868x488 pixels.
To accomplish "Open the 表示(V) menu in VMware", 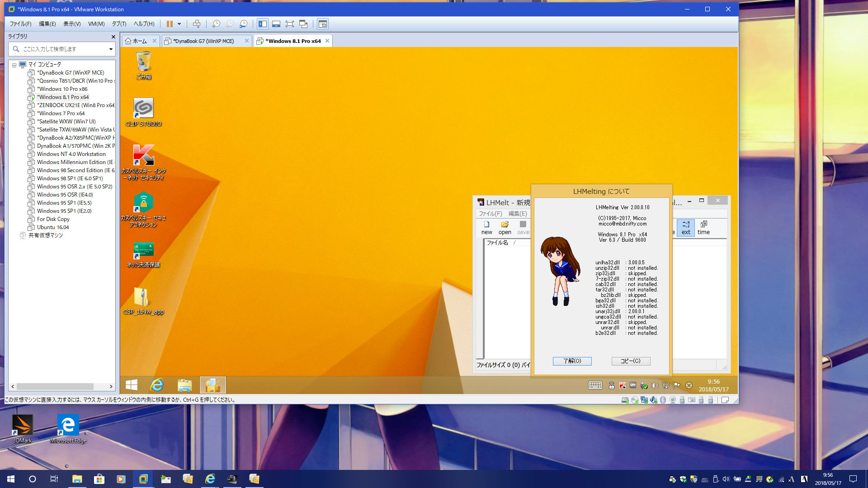I will coord(71,24).
